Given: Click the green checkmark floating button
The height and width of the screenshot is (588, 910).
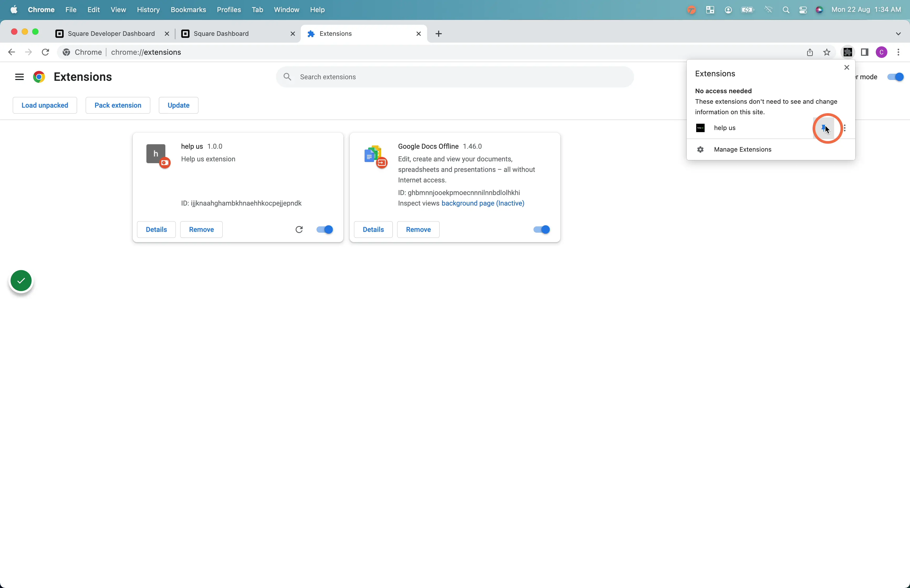Looking at the screenshot, I should (x=21, y=281).
